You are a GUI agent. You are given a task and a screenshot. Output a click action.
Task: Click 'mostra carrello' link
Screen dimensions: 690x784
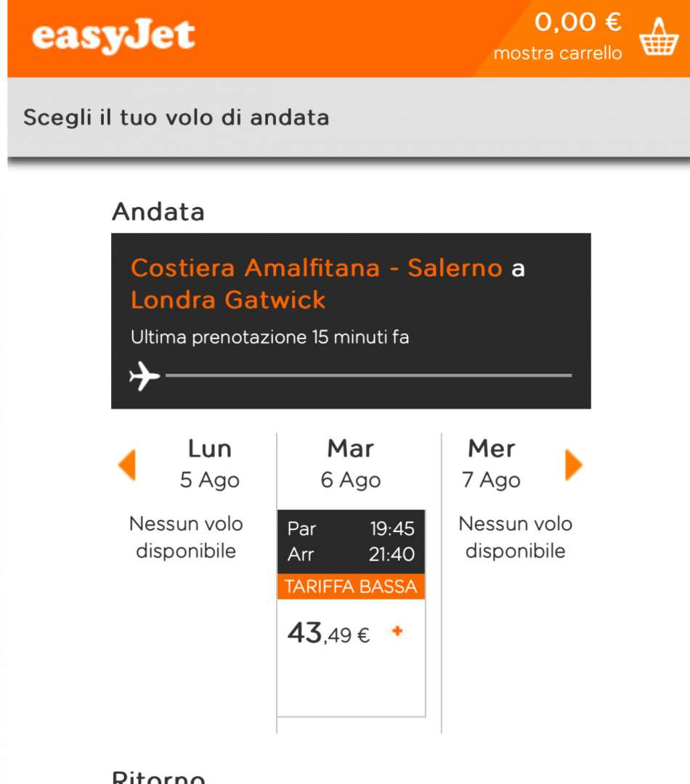557,53
